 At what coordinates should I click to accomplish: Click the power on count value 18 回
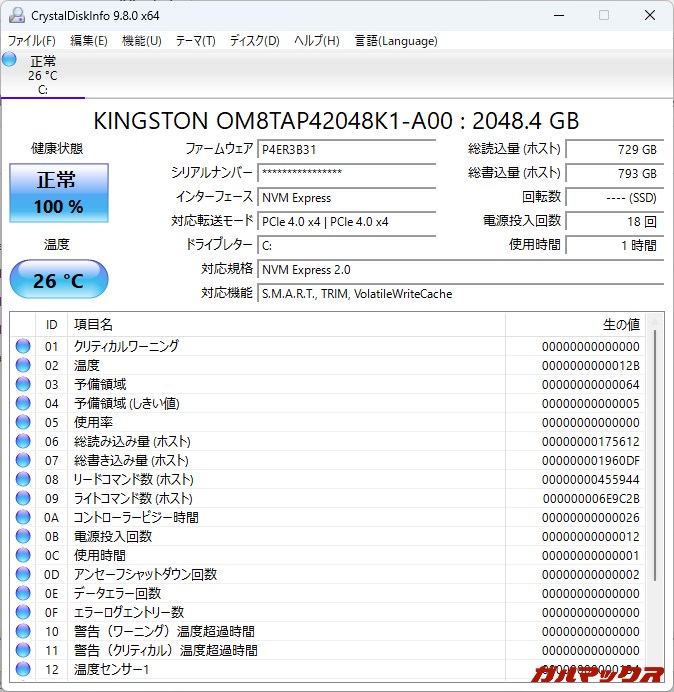click(614, 222)
